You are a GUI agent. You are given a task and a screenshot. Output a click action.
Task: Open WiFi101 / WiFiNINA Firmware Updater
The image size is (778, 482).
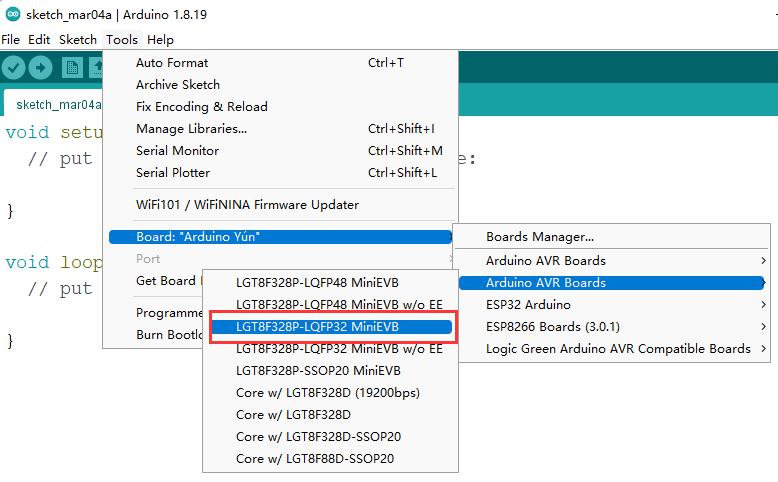(x=247, y=204)
